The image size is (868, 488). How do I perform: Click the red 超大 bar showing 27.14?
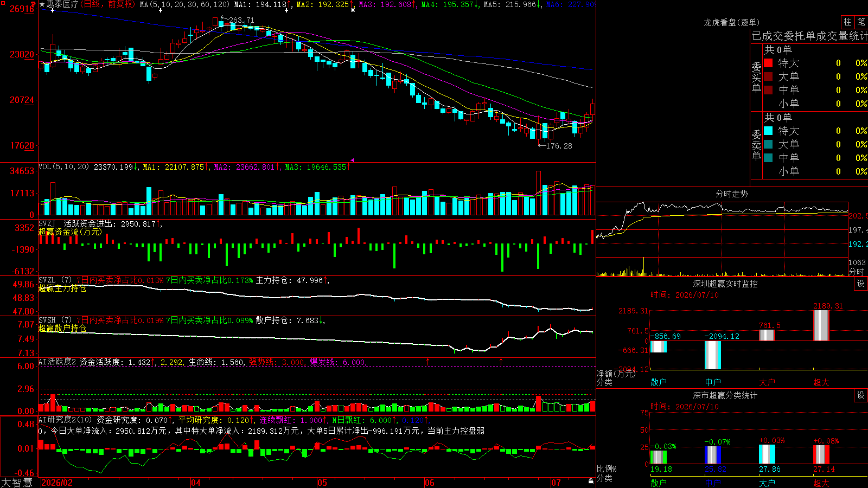(x=821, y=455)
